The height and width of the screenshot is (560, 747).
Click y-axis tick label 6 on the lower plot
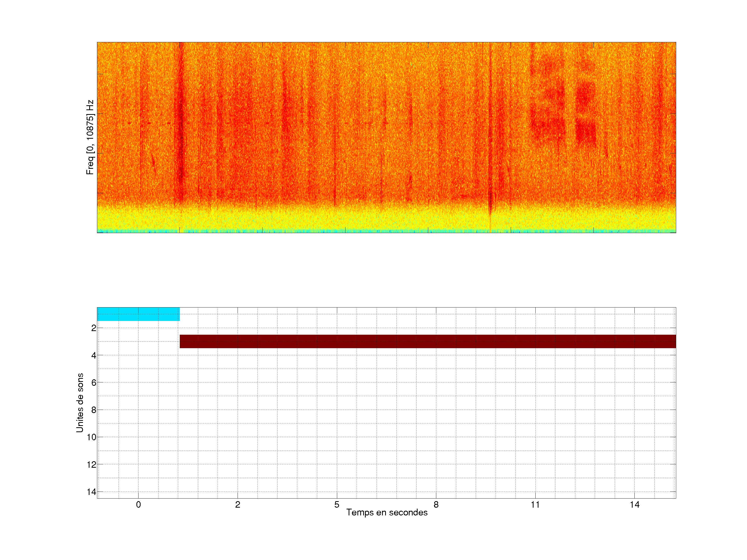coord(94,382)
